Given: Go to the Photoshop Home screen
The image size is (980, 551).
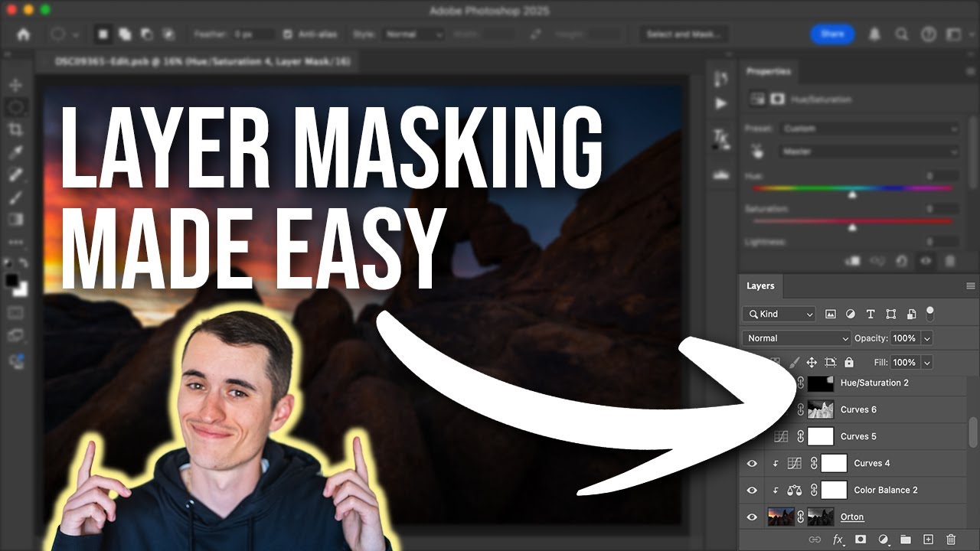Looking at the screenshot, I should click(x=23, y=34).
